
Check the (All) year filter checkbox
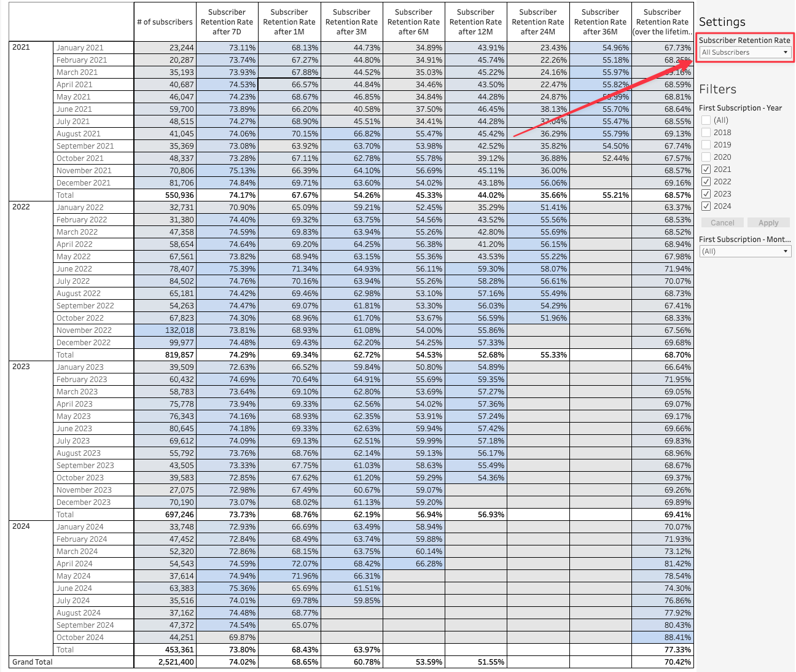pos(706,120)
